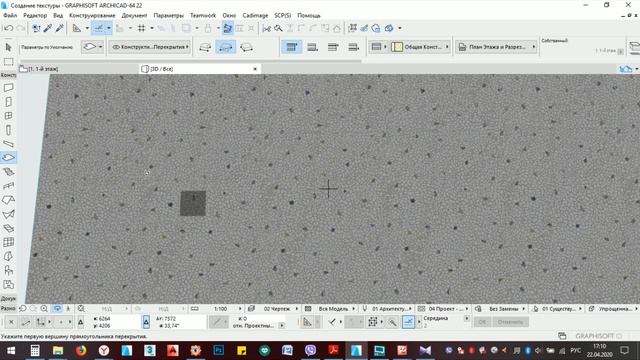
Task: Switch to the 1-й этаж floor plan tab
Action: 44,69
